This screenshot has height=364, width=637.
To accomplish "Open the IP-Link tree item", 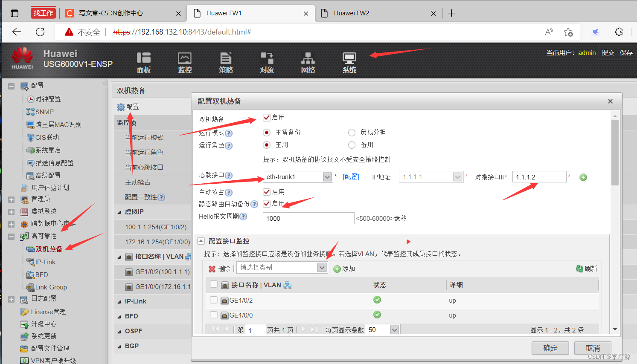I will (x=45, y=262).
